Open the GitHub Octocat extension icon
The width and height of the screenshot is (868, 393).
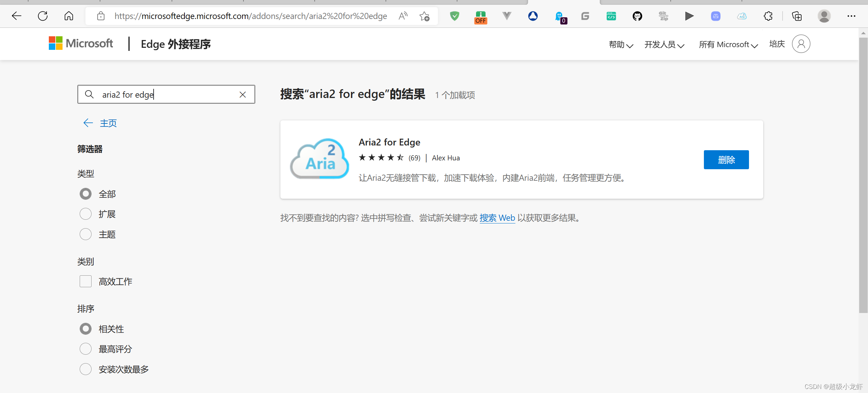(x=637, y=16)
